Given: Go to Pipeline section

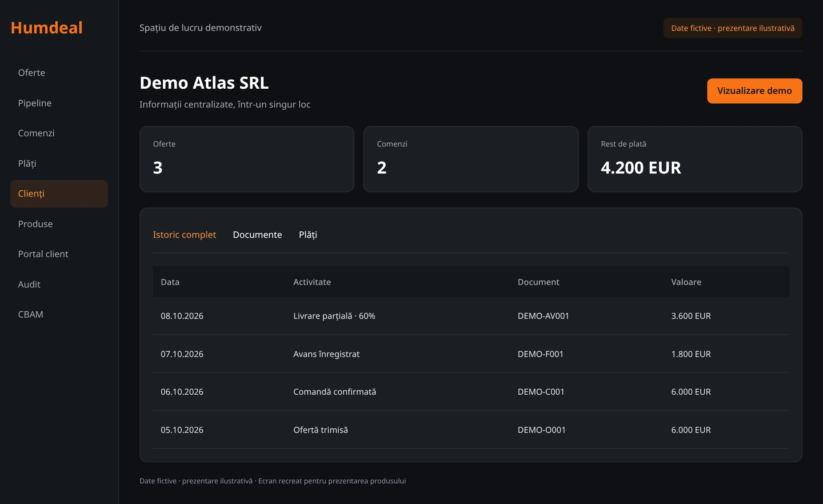Looking at the screenshot, I should [x=59, y=103].
